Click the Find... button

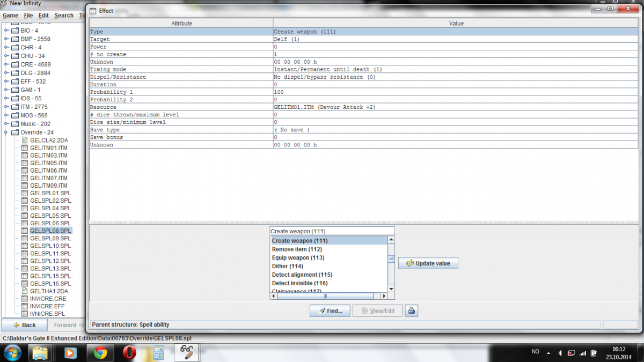coord(330,311)
